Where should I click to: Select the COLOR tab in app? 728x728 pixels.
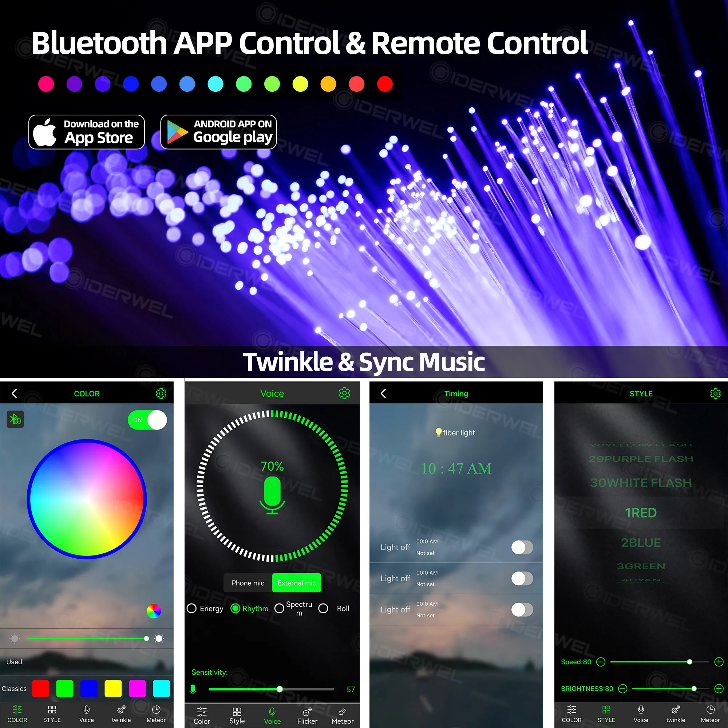(x=18, y=712)
